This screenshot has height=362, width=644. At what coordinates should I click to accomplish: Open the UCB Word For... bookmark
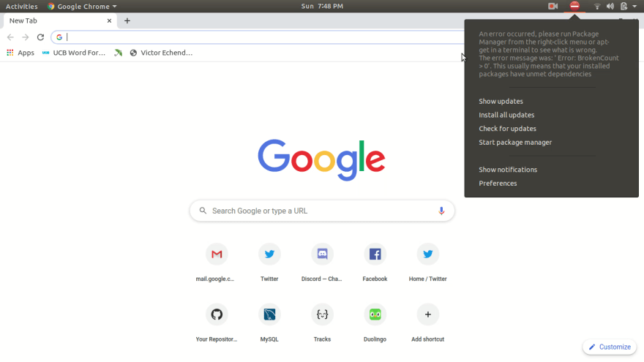coord(73,53)
